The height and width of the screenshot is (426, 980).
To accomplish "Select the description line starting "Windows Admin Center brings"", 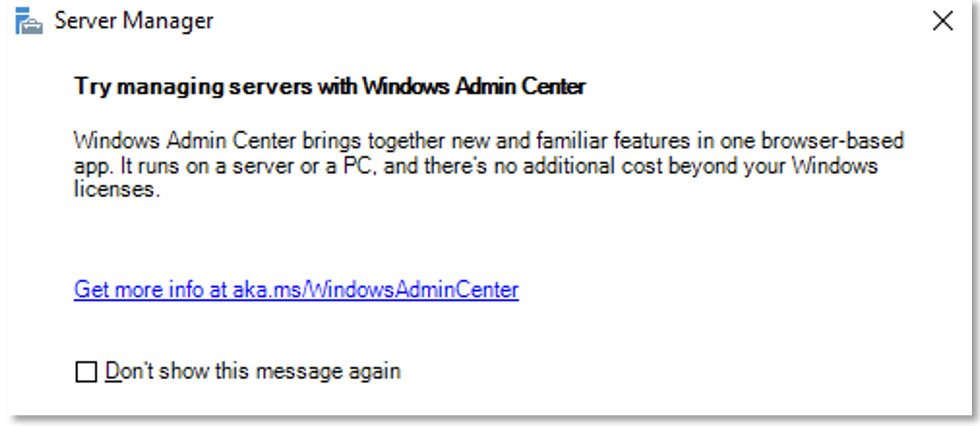I will 489,141.
